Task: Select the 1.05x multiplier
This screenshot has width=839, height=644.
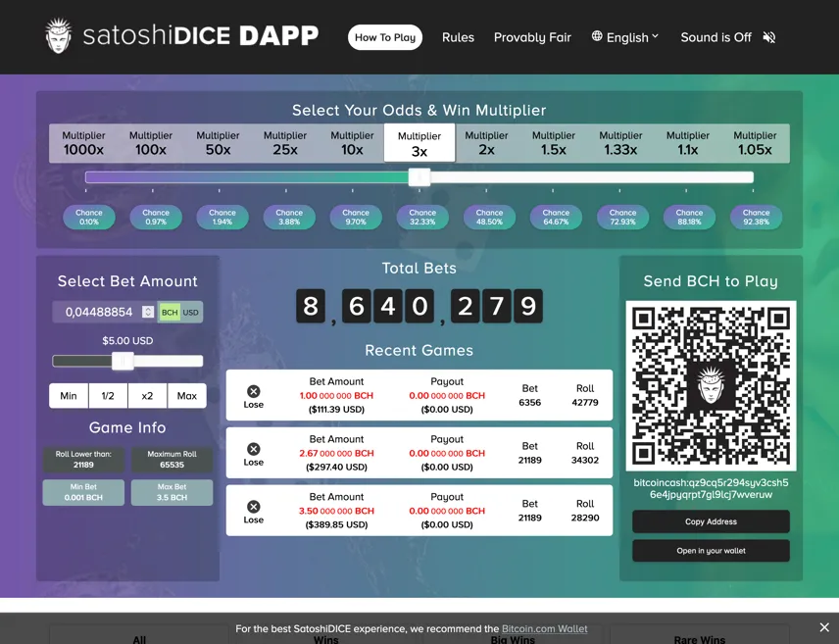Action: click(755, 143)
